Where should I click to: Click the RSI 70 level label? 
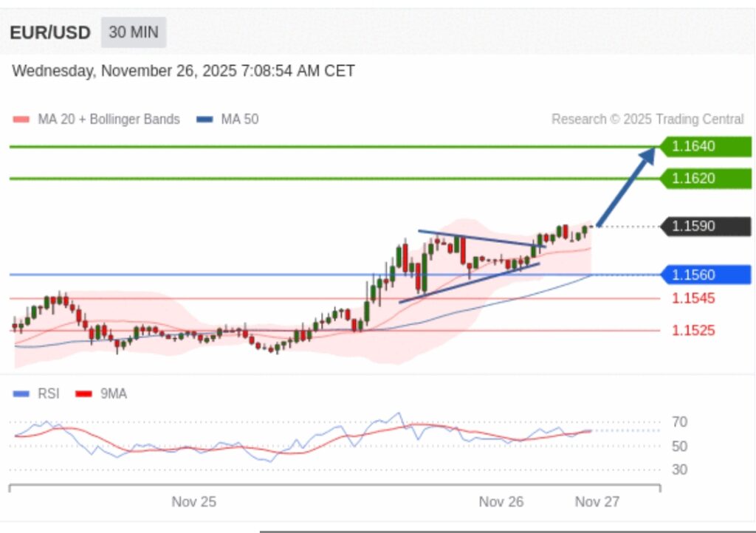(x=680, y=422)
